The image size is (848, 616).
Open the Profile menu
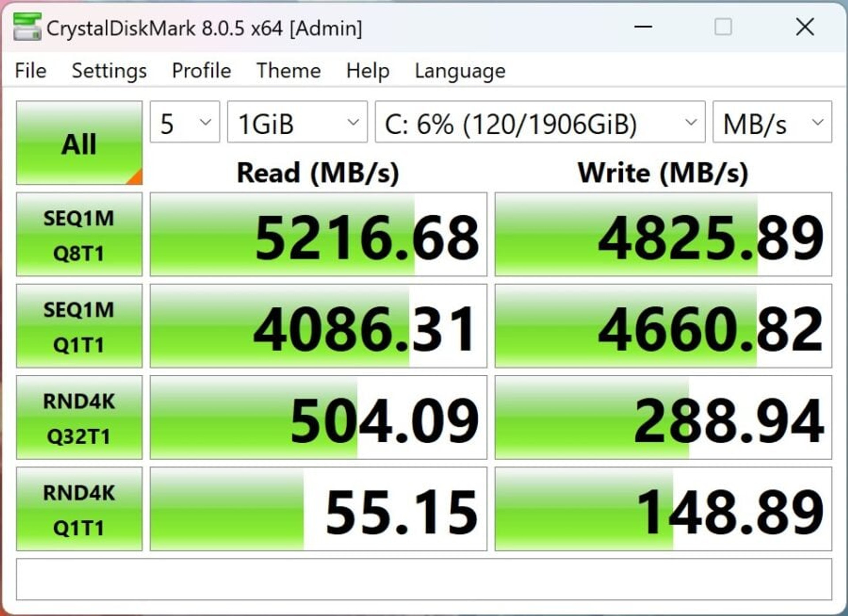[201, 71]
